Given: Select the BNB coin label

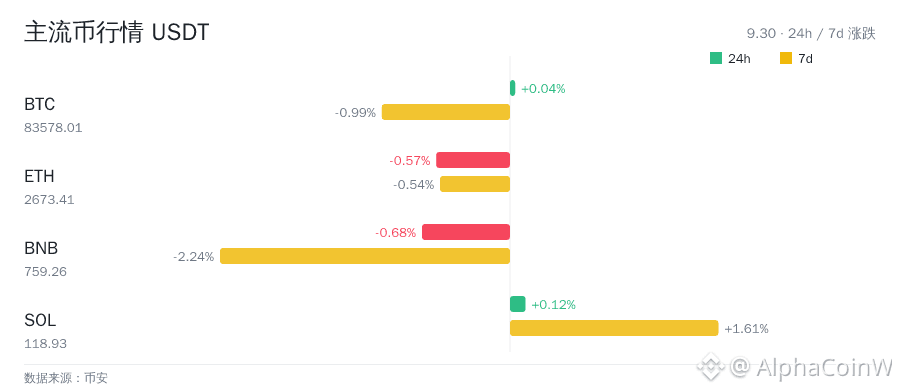Looking at the screenshot, I should click(x=41, y=249).
